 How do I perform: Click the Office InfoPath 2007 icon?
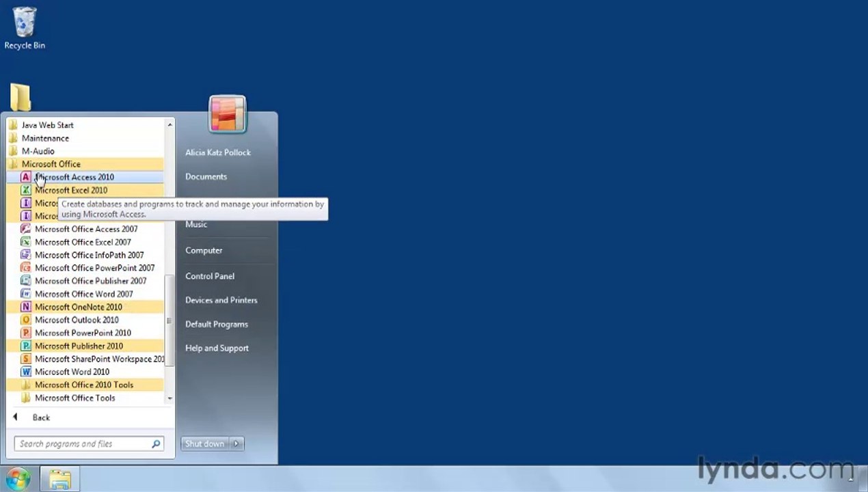tap(26, 255)
